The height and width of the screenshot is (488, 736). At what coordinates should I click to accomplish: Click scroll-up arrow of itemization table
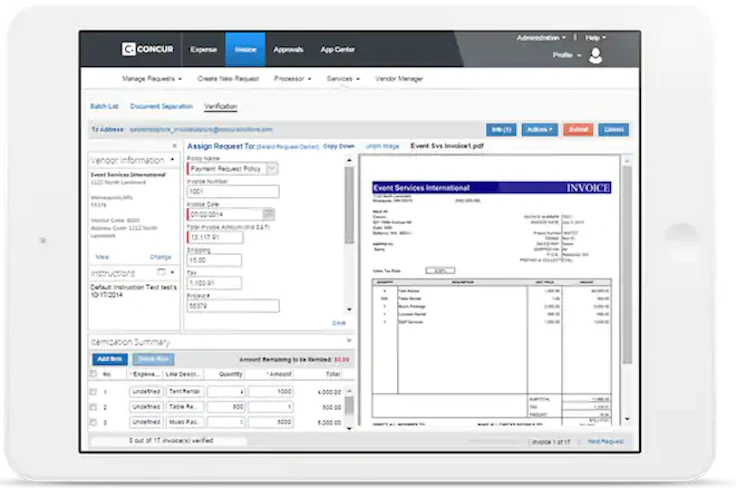(x=349, y=390)
